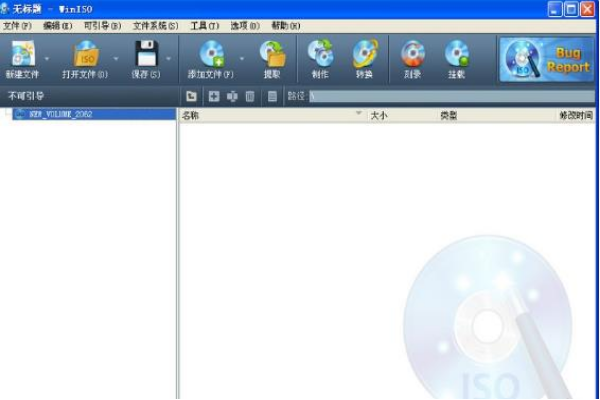Click the rename icon in the small toolbar

[232, 96]
